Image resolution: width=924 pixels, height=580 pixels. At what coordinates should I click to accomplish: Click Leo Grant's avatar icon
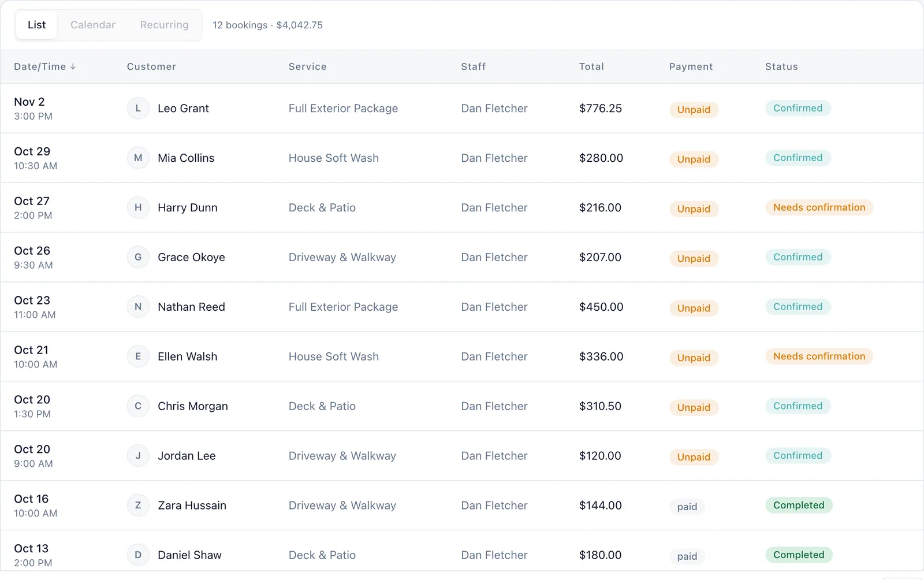(x=138, y=108)
